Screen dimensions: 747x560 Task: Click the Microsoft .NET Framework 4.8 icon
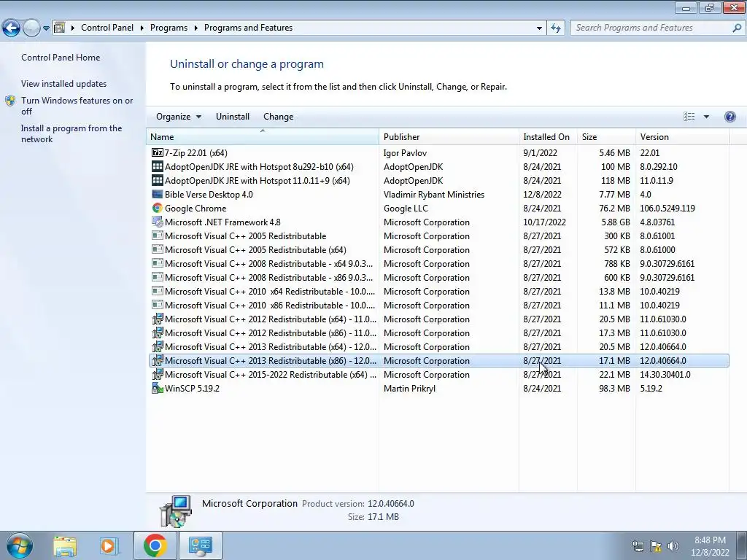(158, 222)
